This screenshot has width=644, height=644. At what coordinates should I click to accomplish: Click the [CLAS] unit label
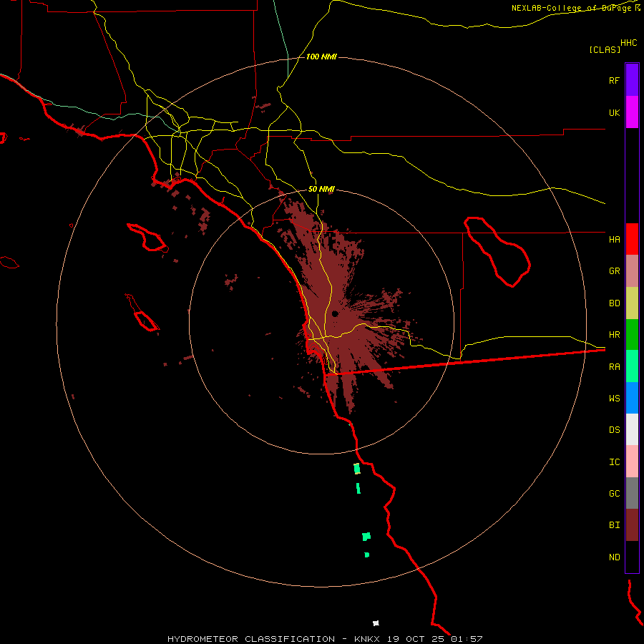pos(605,49)
